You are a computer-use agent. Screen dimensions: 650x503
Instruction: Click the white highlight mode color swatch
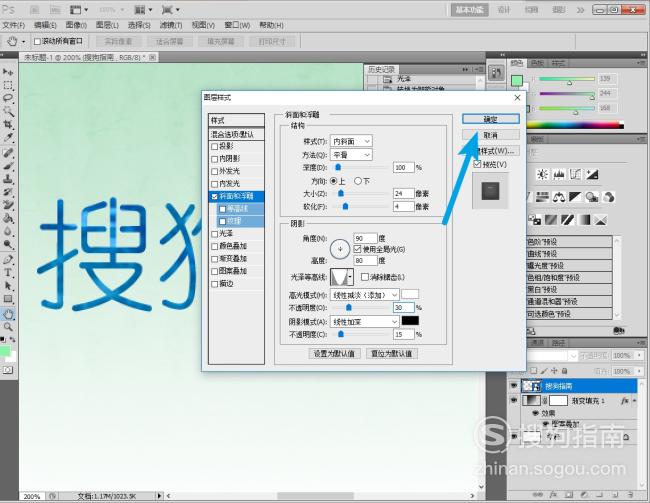click(410, 294)
